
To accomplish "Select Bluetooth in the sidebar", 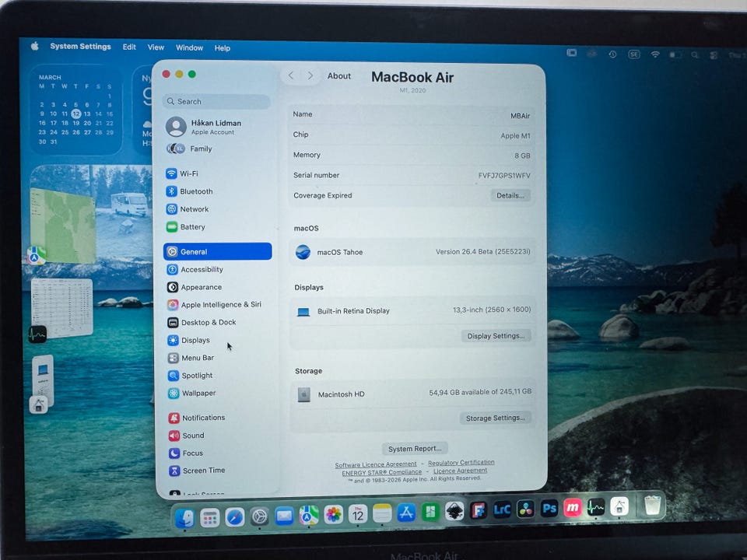I will coord(195,191).
